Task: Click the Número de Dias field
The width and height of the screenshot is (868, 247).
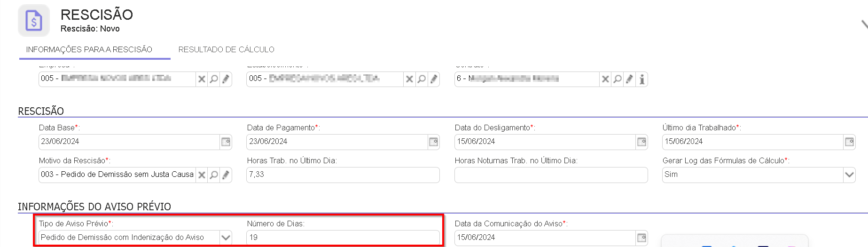Action: coord(343,238)
